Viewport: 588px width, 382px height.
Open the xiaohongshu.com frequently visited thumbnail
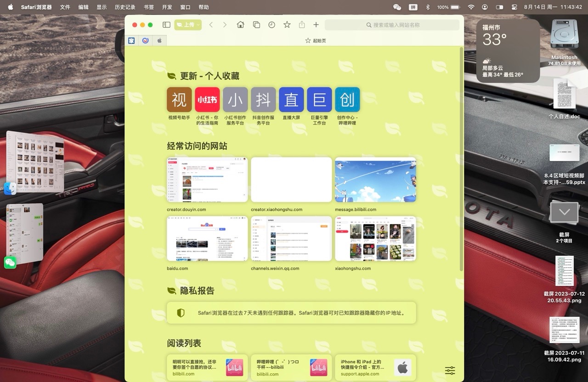tap(375, 238)
